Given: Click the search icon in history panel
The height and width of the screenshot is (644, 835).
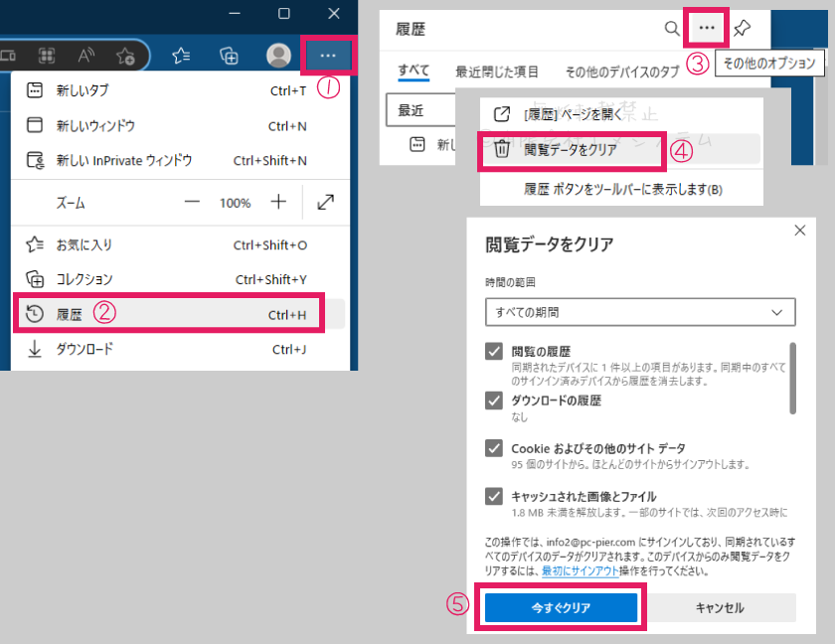Looking at the screenshot, I should point(672,28).
